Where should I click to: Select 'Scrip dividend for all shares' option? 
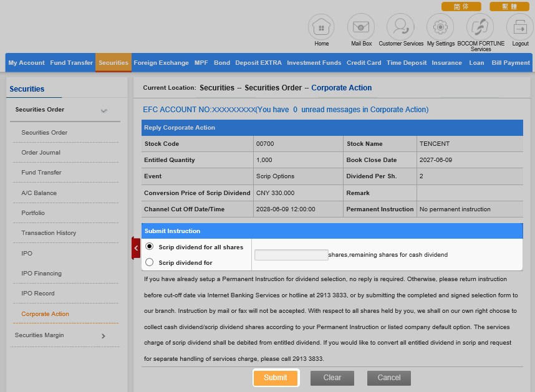(x=150, y=247)
